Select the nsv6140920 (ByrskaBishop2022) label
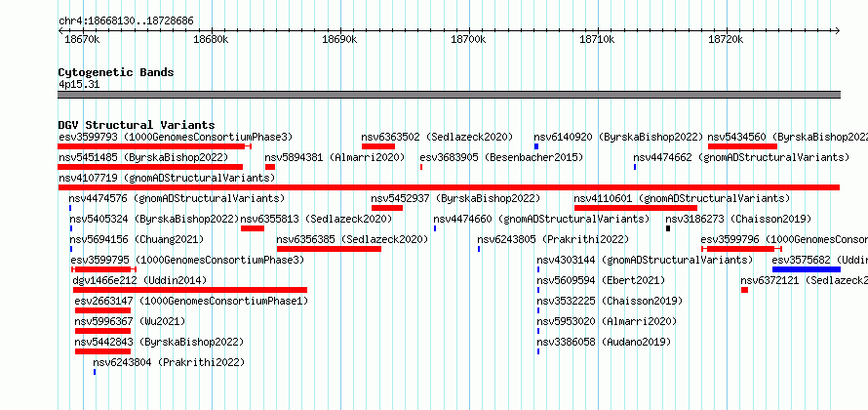The width and height of the screenshot is (868, 410). [x=618, y=137]
